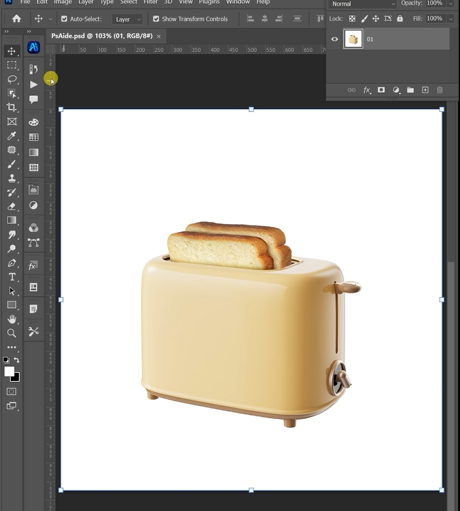Click the color palette icon in PsAide panel
460x511 pixels.
tap(33, 122)
